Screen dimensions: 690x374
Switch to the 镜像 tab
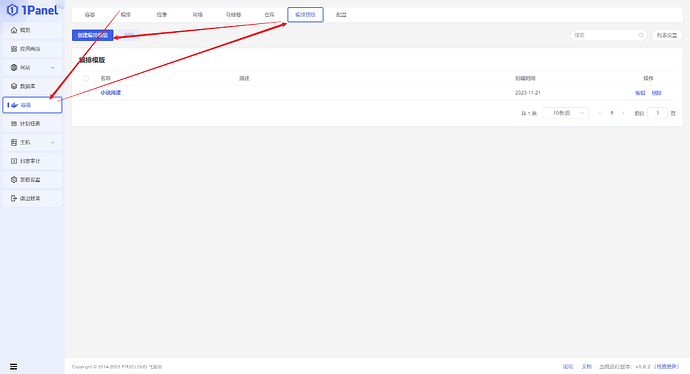point(161,15)
